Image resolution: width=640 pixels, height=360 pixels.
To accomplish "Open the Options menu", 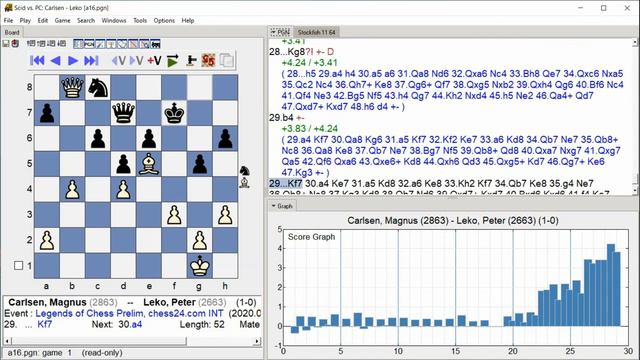I will tap(164, 20).
